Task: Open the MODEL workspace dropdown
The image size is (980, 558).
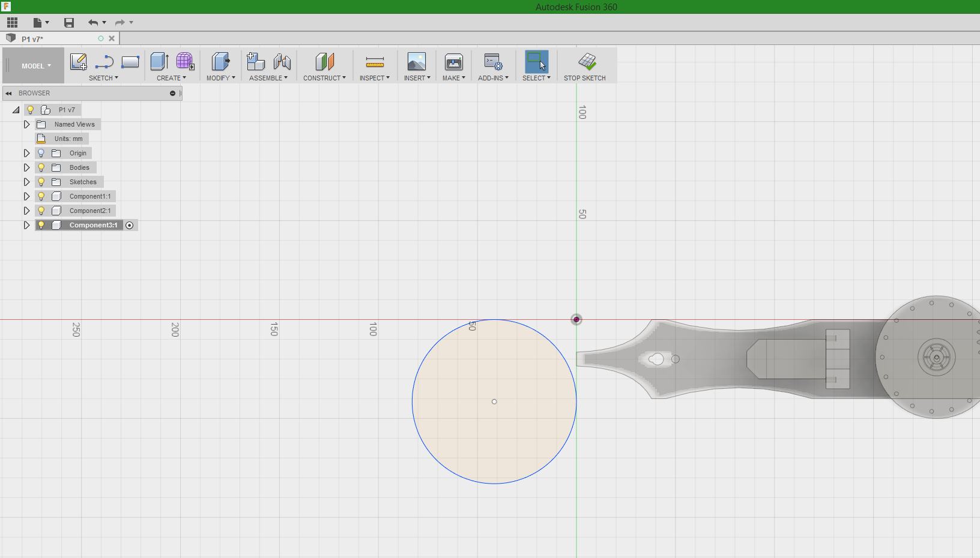Action: (x=36, y=66)
